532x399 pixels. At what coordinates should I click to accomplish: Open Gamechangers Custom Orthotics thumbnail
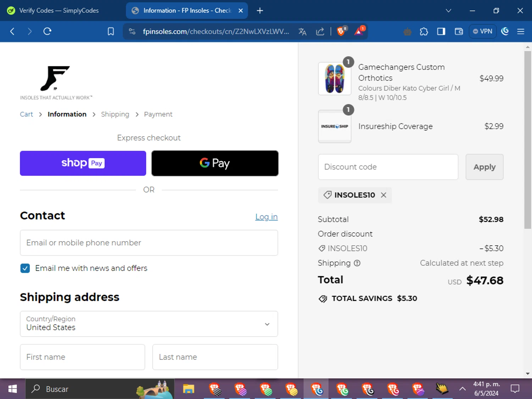(334, 78)
